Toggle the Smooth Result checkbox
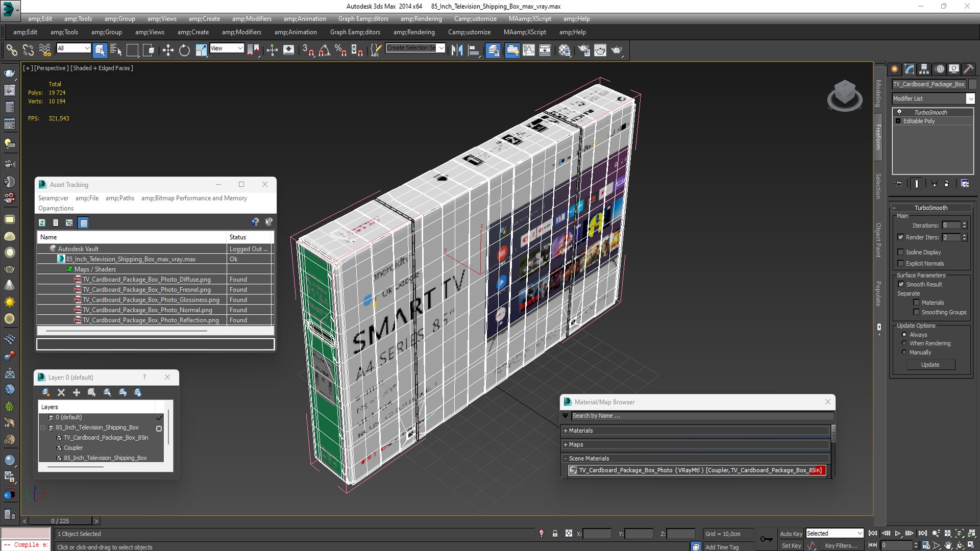The width and height of the screenshot is (980, 551). pyautogui.click(x=901, y=284)
